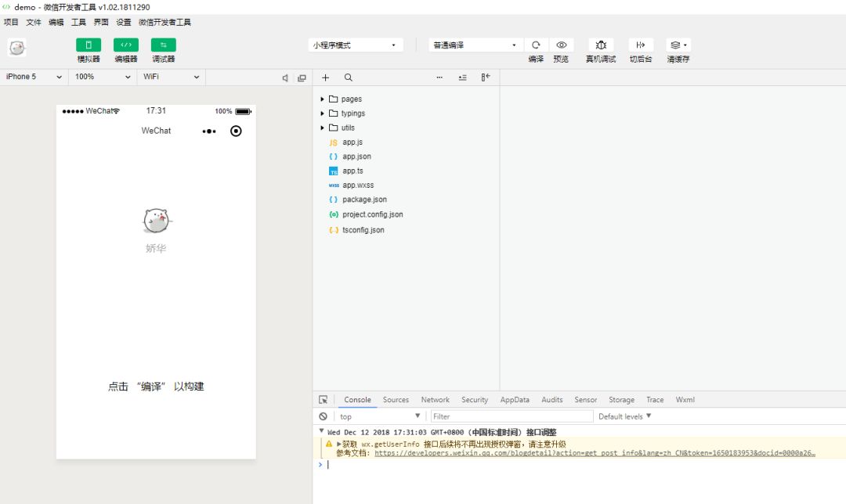Switch to the Network tab
Viewport: 846px width, 504px height.
[x=435, y=399]
